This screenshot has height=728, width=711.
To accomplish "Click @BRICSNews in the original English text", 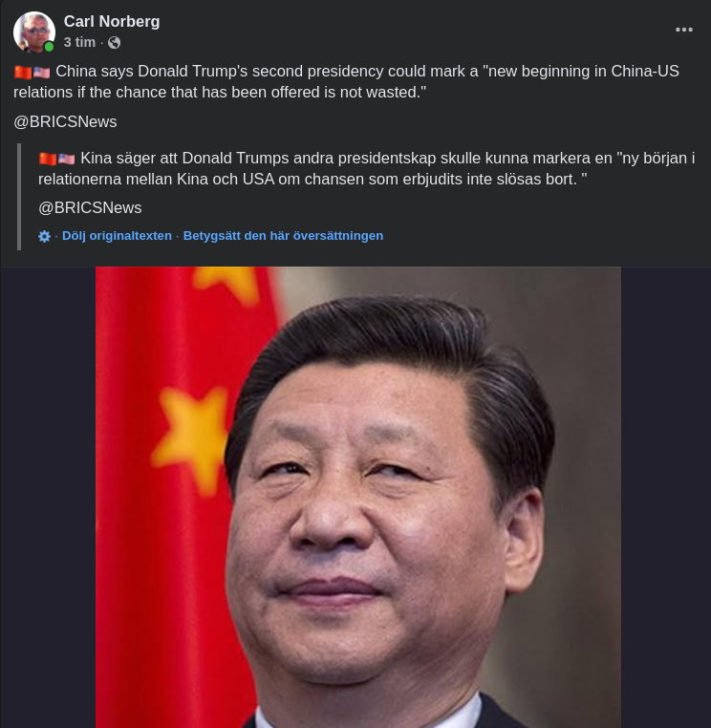I will [x=65, y=121].
